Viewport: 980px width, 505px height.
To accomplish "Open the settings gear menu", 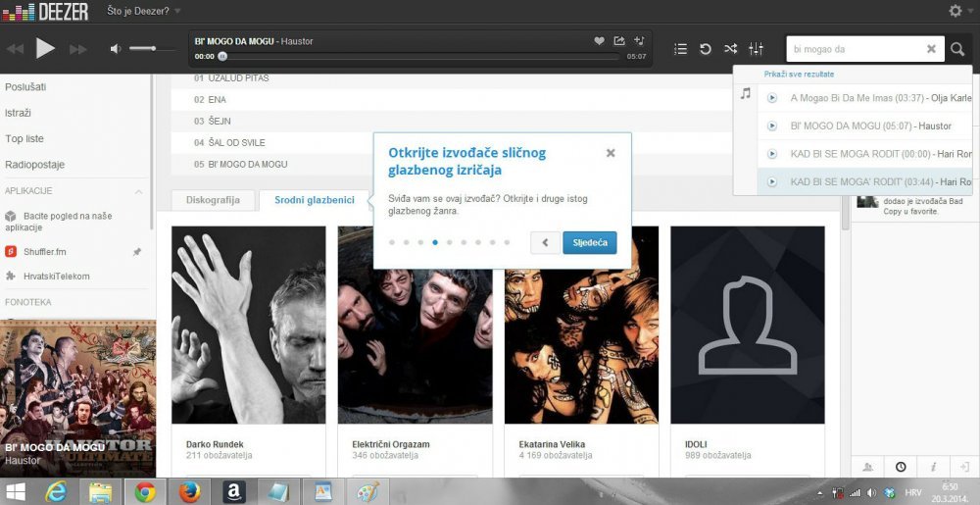I will (955, 11).
